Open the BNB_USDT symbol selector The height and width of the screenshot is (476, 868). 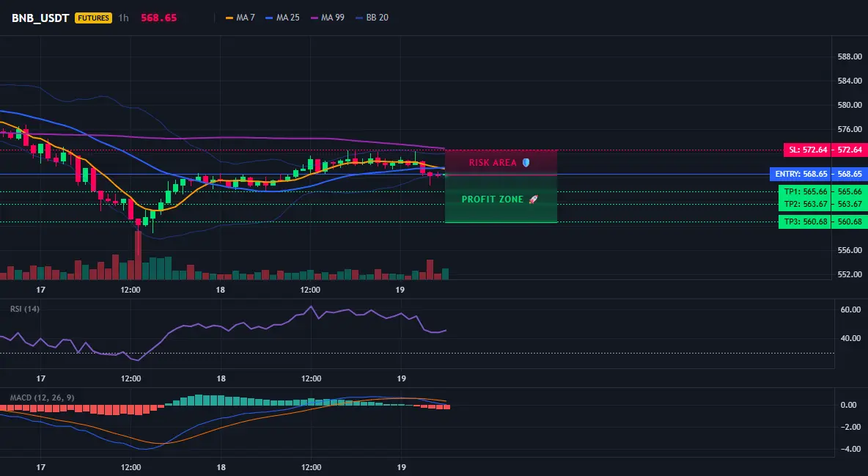[x=40, y=18]
